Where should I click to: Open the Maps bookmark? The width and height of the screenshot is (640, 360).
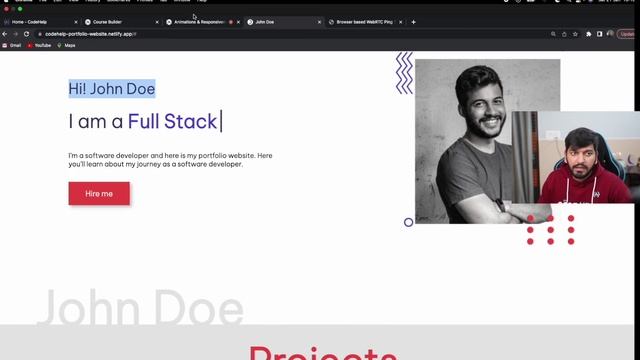(x=66, y=45)
